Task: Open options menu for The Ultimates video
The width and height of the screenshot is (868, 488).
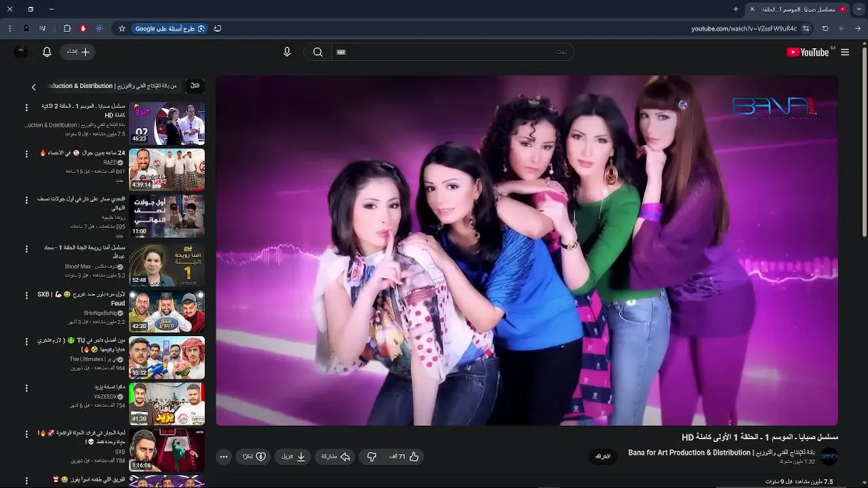Action: [26, 342]
